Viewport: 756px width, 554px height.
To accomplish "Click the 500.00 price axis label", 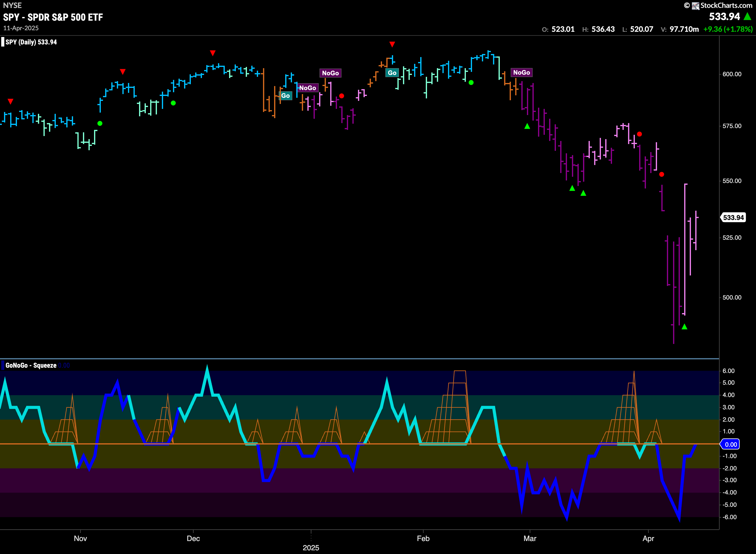I will click(x=732, y=297).
